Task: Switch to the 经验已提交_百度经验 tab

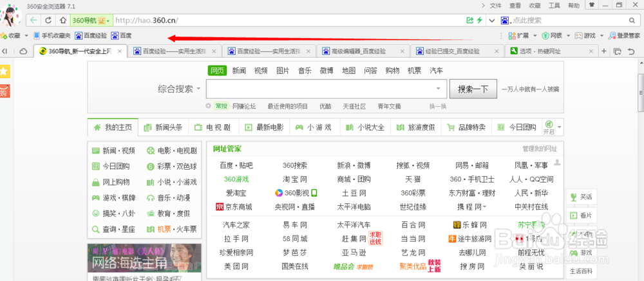Action: 457,51
